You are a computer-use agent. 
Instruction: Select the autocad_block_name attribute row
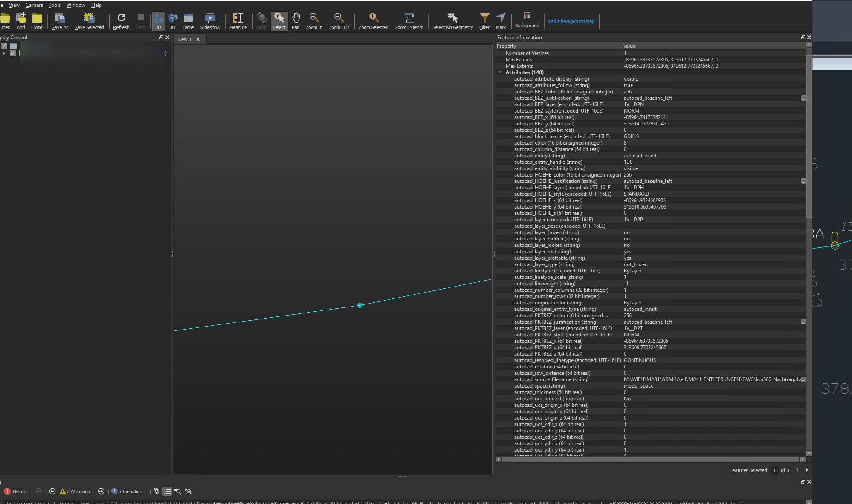click(x=651, y=136)
